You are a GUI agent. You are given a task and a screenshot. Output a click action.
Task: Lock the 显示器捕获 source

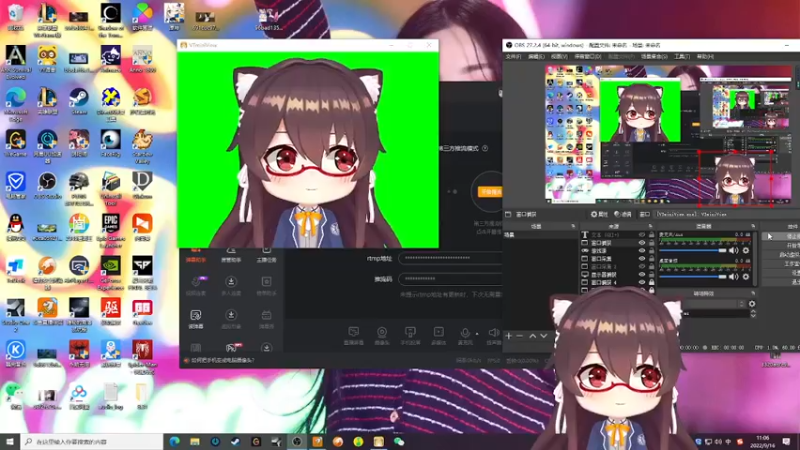point(652,274)
